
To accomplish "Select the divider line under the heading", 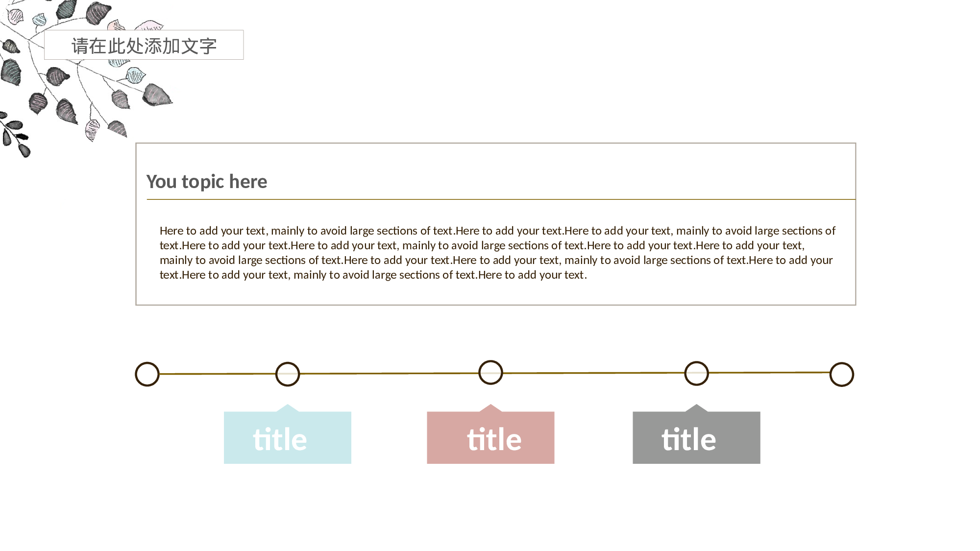I will point(501,199).
